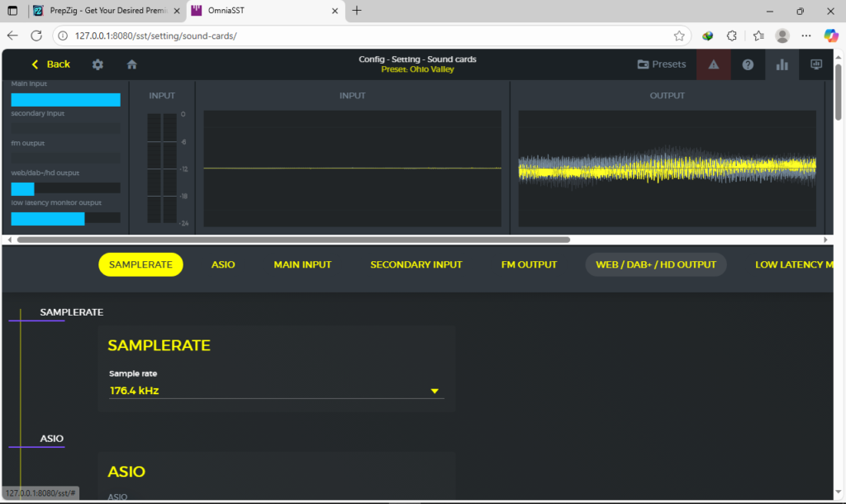Refresh the page with reload icon
The height and width of the screenshot is (504, 846).
tap(36, 36)
